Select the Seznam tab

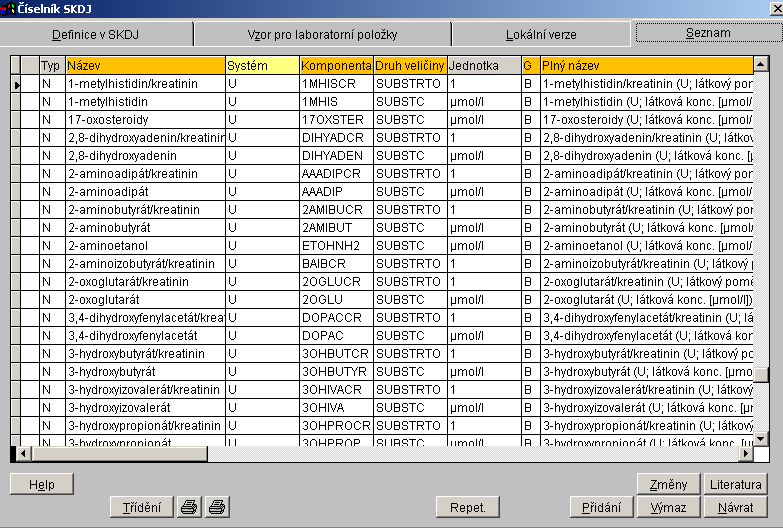[707, 33]
